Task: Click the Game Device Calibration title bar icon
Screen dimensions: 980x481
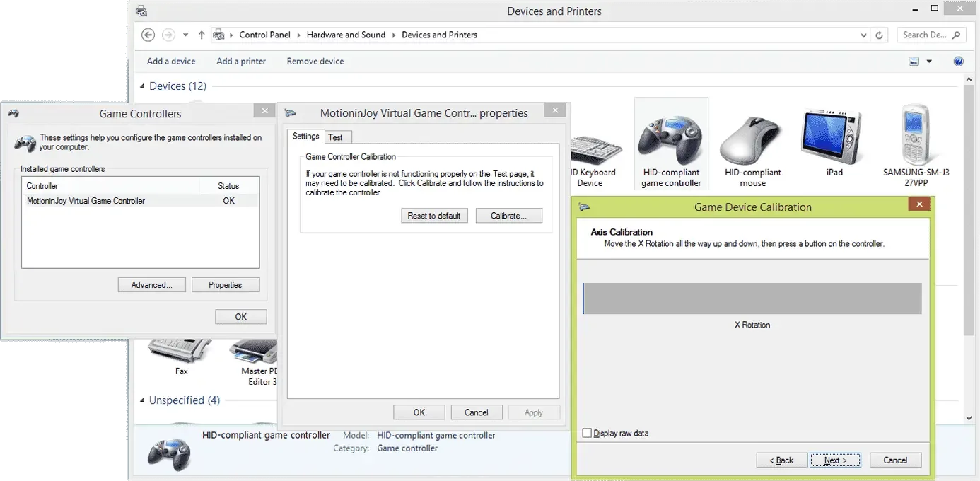Action: [x=584, y=207]
